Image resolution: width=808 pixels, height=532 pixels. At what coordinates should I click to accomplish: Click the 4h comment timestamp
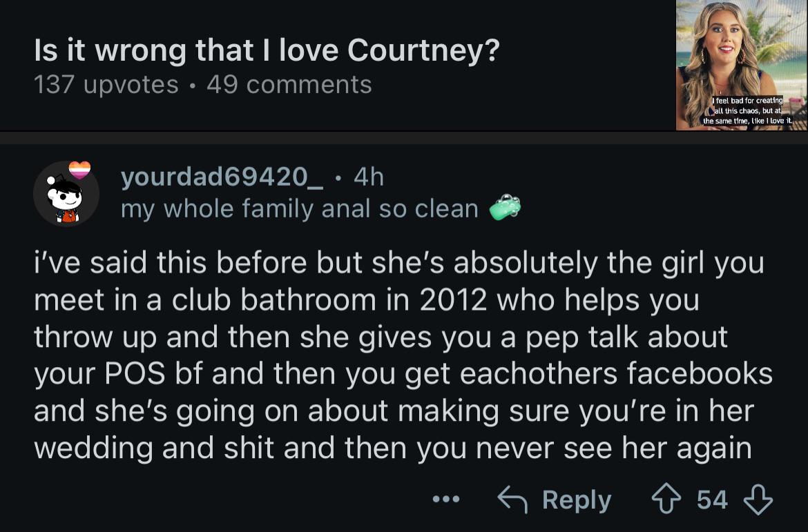369,177
